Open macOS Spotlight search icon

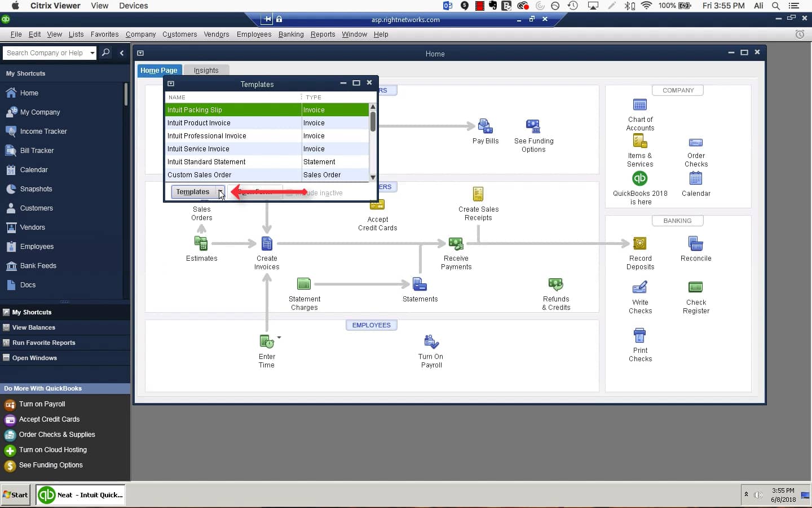(x=776, y=6)
